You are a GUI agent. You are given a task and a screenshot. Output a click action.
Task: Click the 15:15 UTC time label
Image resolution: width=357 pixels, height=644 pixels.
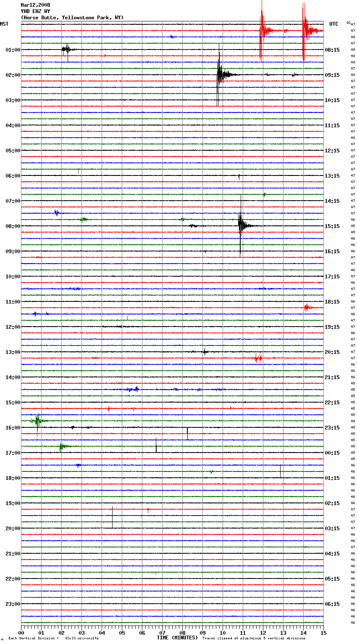pos(332,226)
